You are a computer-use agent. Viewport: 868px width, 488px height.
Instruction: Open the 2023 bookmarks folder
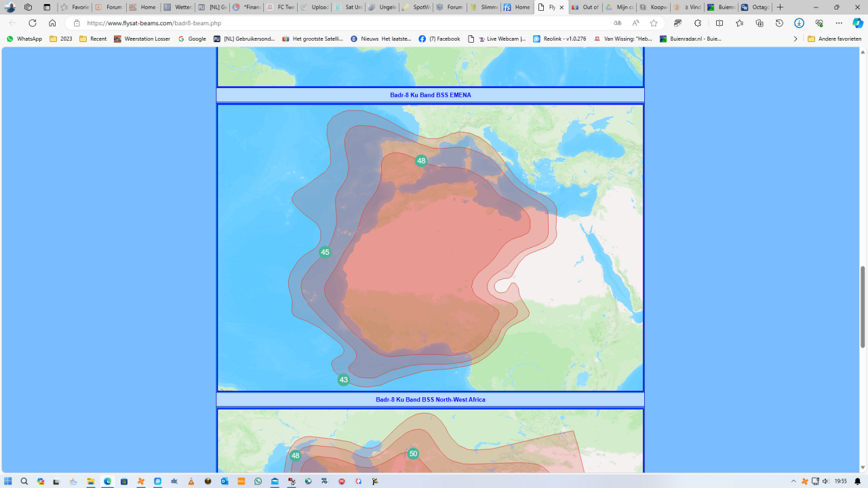coord(61,39)
